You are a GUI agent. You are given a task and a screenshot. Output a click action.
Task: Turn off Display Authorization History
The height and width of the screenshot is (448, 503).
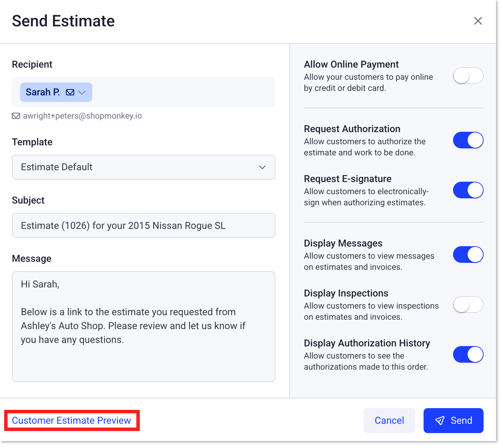pyautogui.click(x=468, y=354)
